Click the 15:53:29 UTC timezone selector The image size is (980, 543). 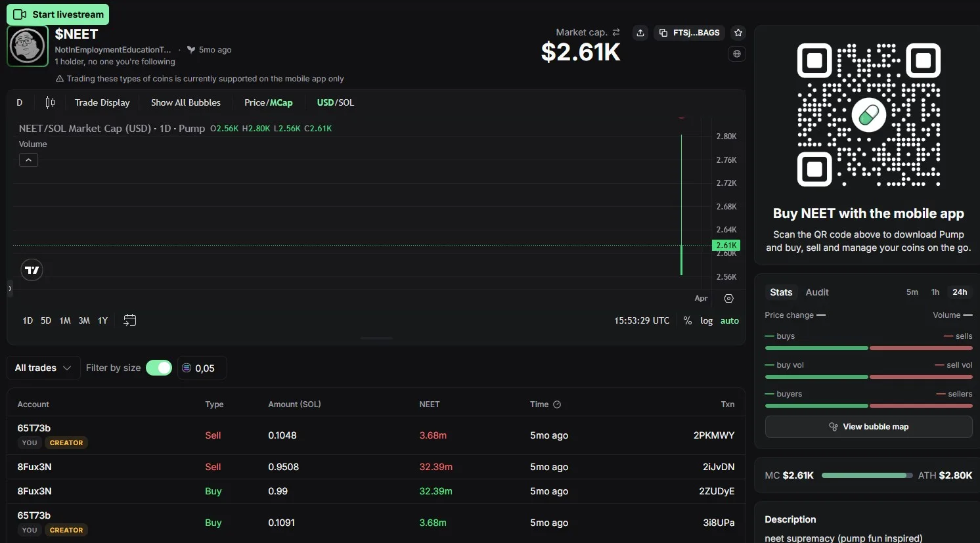pos(642,320)
